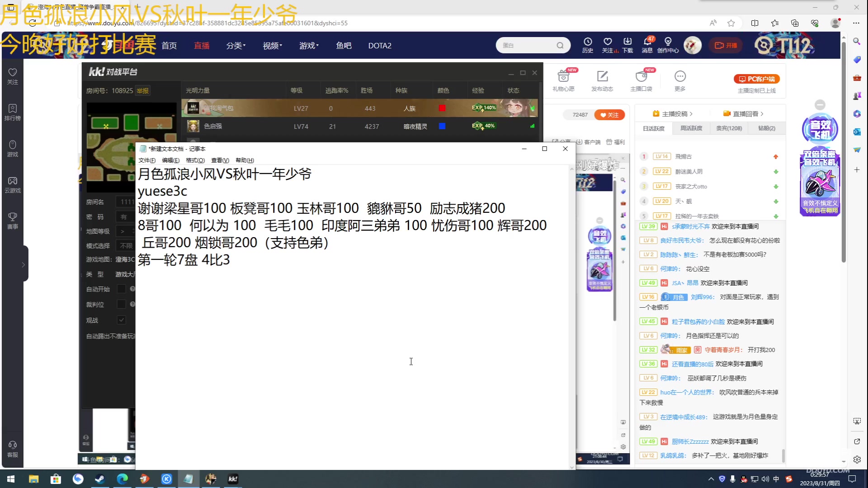Open the creator center lightbulb icon

668,45
